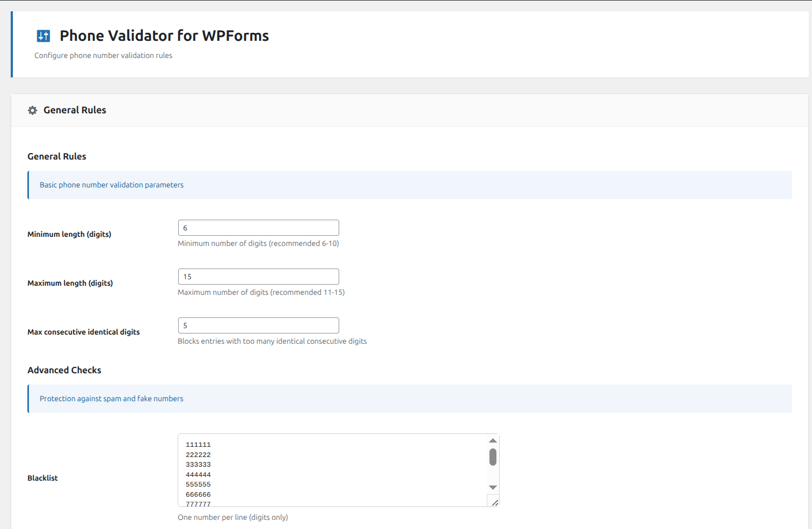Click the Advanced Checks heading
This screenshot has width=812, height=529.
click(x=64, y=370)
